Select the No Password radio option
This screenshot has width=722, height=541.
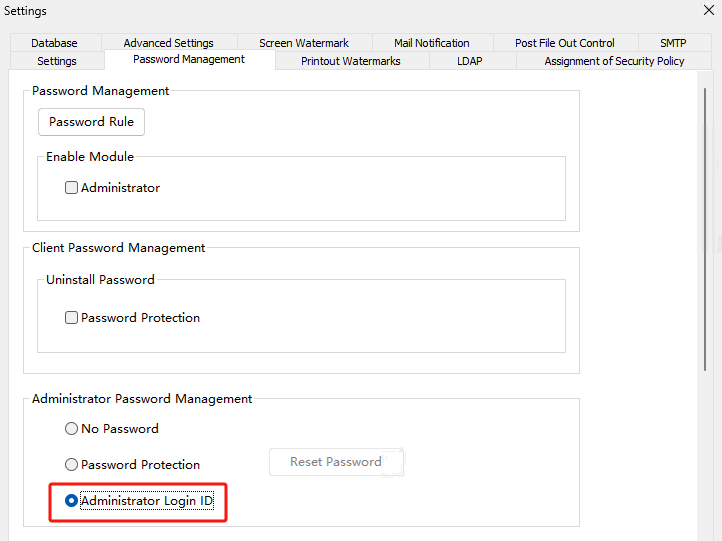tap(71, 429)
